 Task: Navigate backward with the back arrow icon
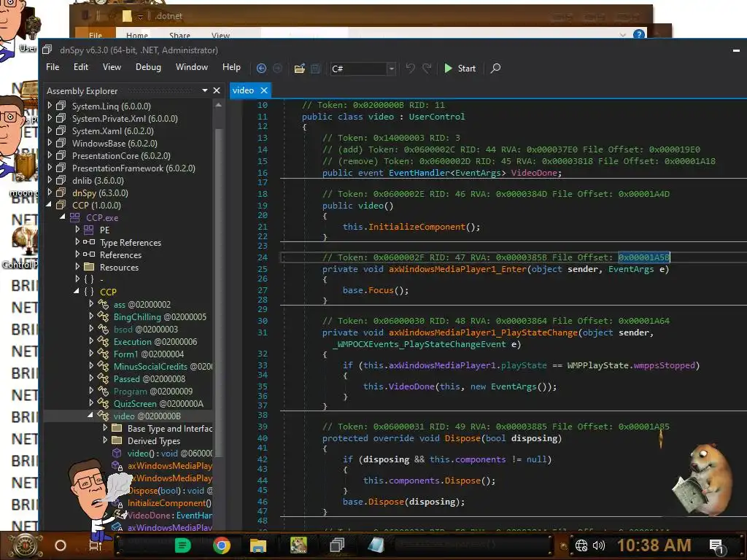261,68
